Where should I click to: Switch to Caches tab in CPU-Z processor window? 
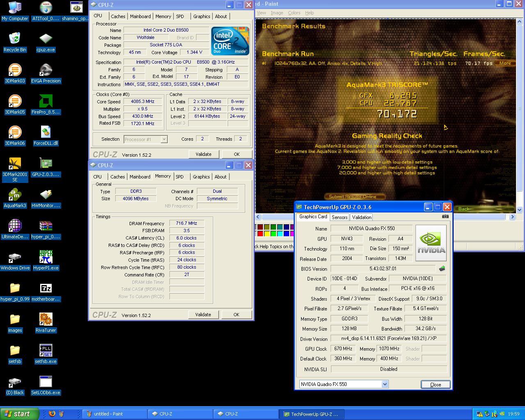click(118, 16)
